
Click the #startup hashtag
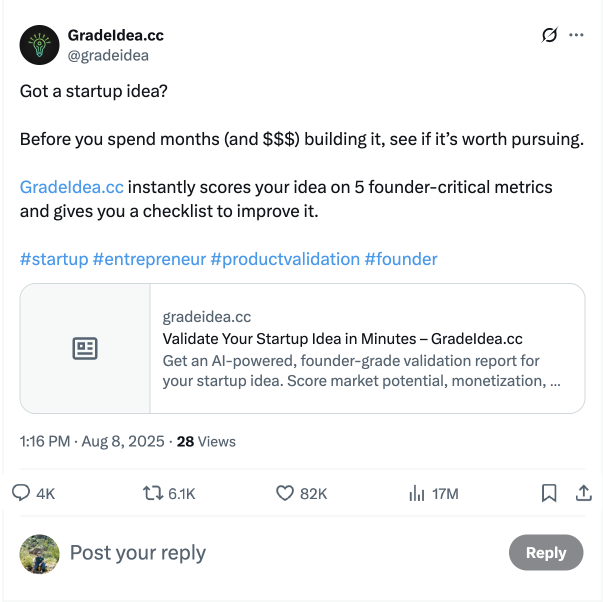(x=54, y=259)
